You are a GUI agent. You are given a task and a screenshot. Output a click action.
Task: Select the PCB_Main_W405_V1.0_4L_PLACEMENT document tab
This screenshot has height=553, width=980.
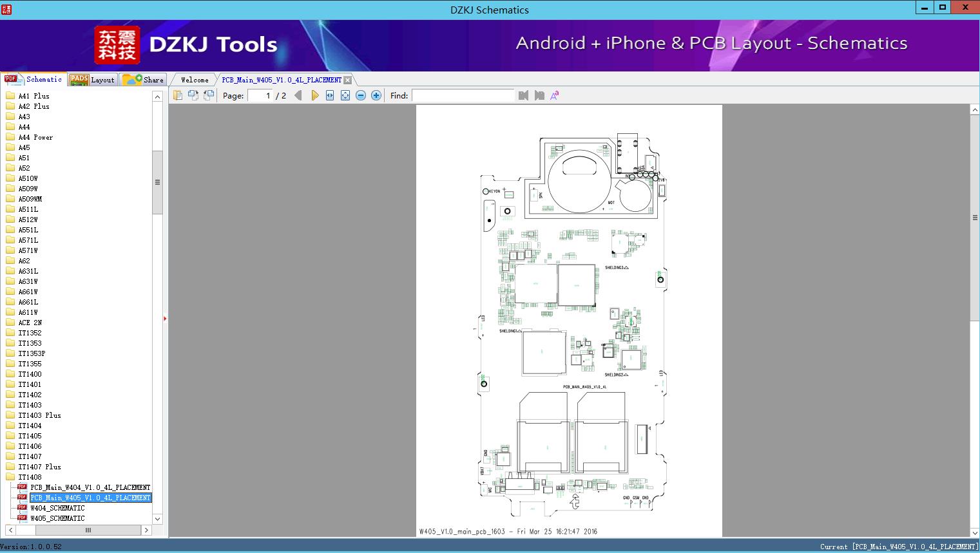tap(282, 80)
